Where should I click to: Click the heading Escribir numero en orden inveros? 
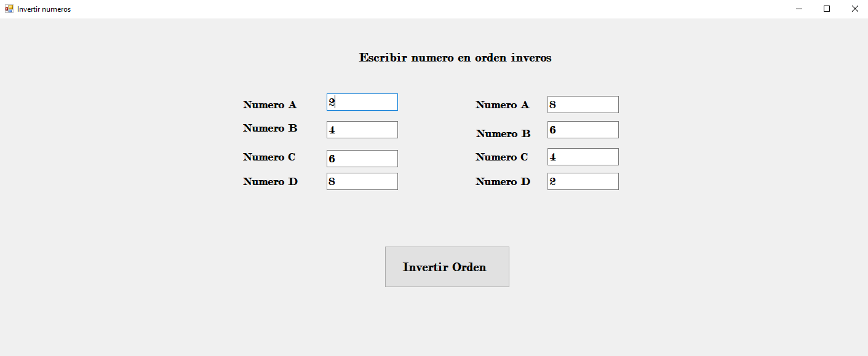coord(455,57)
